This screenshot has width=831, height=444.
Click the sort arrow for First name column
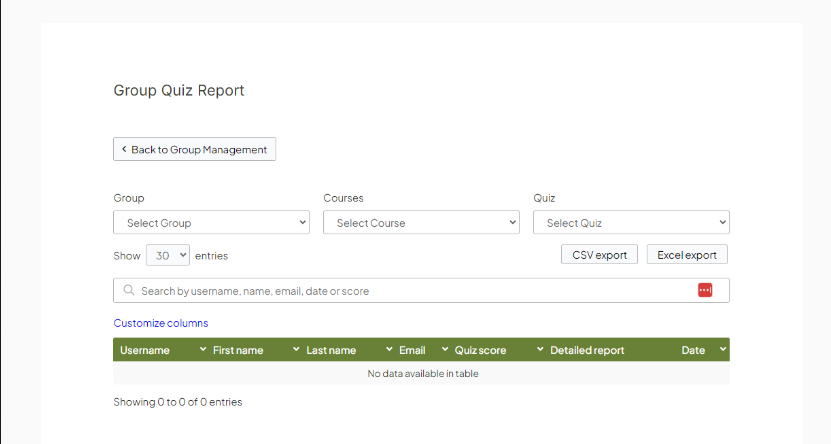296,350
